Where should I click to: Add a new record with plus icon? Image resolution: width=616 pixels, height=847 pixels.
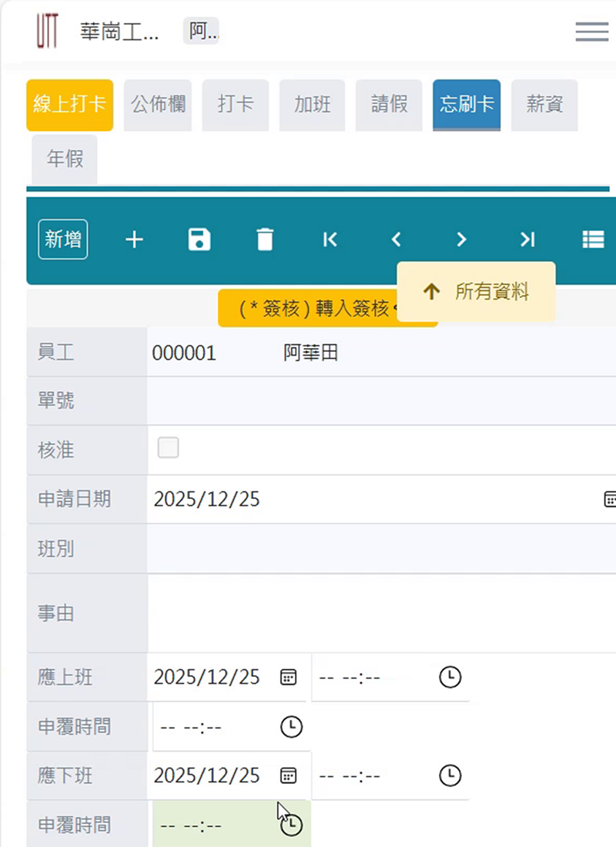pos(134,239)
